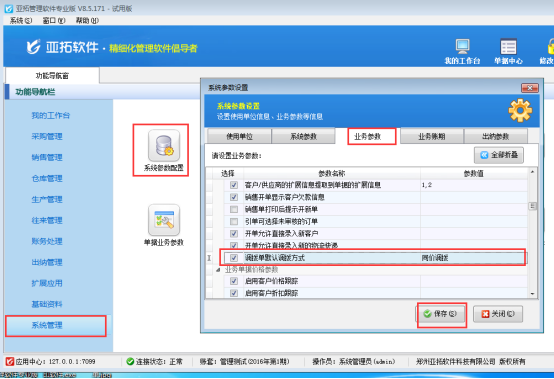Click the green connection status icon
The height and width of the screenshot is (379, 554).
pos(130,361)
